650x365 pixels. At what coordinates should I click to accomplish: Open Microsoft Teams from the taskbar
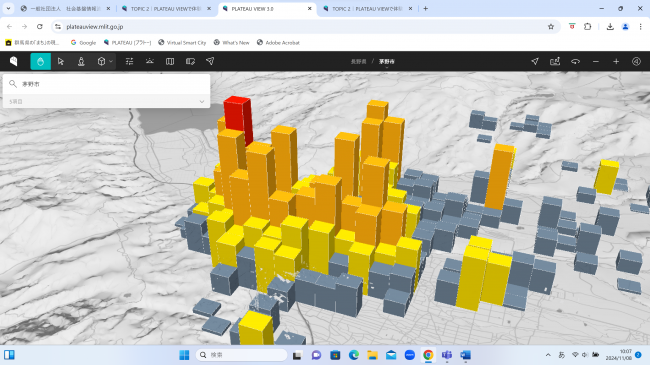click(x=446, y=355)
